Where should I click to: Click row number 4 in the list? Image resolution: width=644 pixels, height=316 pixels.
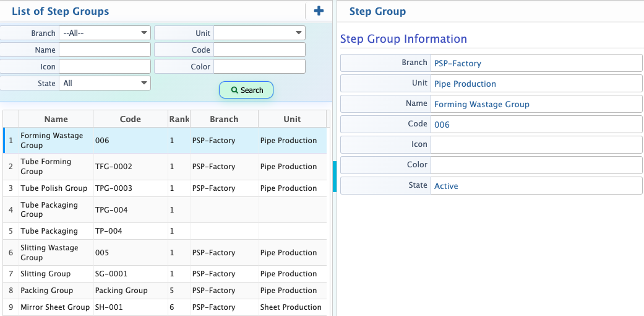[x=11, y=210]
